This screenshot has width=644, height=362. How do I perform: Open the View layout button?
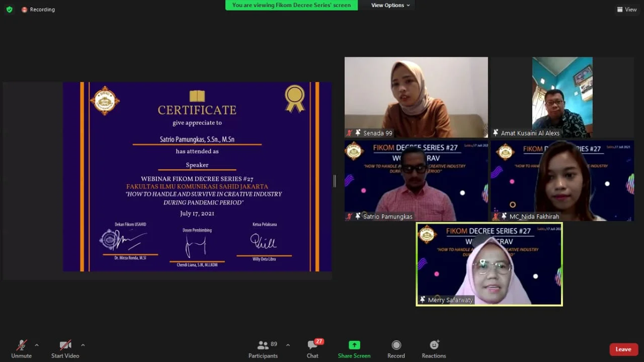[627, 10]
